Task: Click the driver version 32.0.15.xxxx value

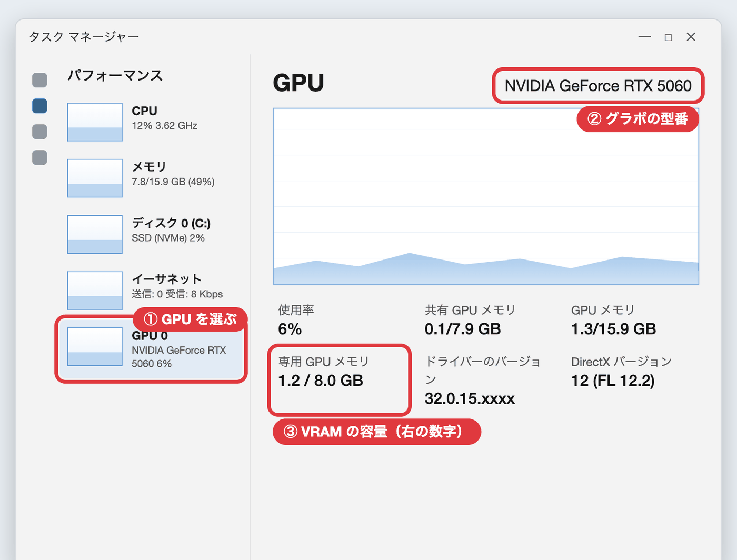Action: [x=470, y=398]
